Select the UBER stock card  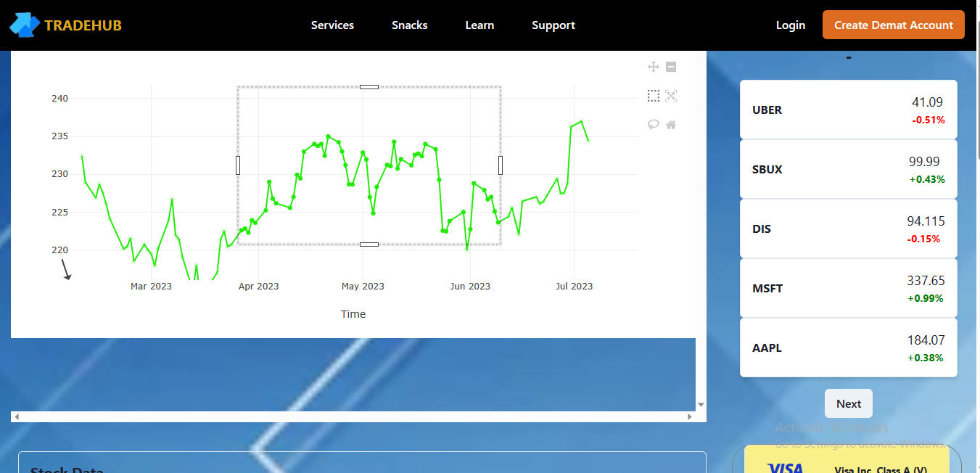point(849,110)
